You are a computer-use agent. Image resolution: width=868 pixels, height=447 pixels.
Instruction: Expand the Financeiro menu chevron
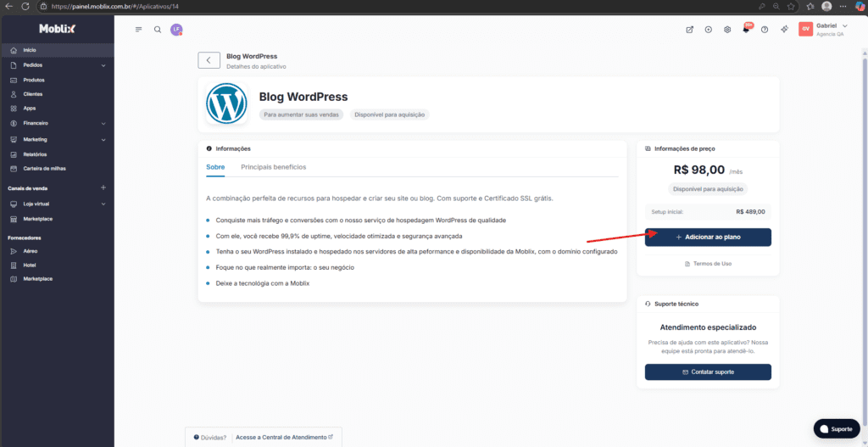[103, 123]
